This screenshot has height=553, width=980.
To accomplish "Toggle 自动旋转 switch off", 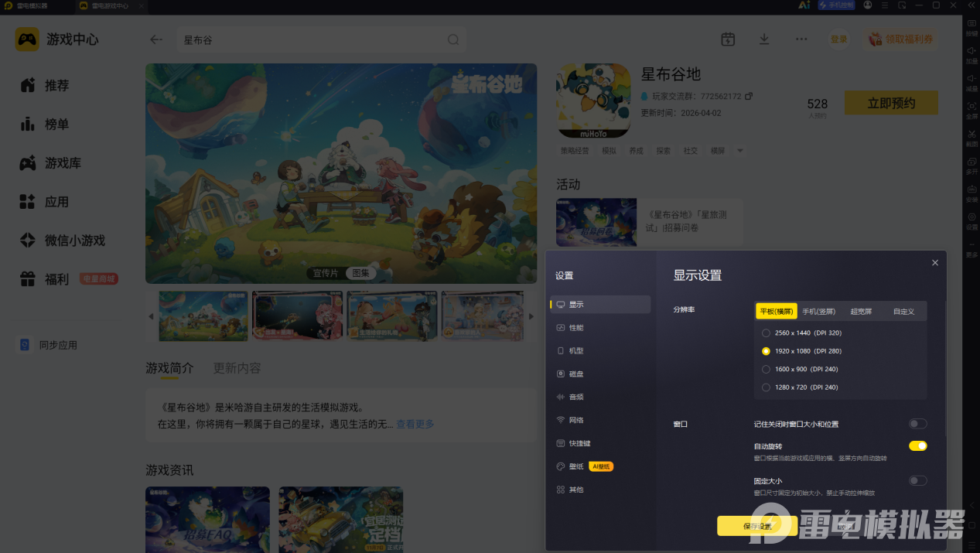I will (x=917, y=445).
